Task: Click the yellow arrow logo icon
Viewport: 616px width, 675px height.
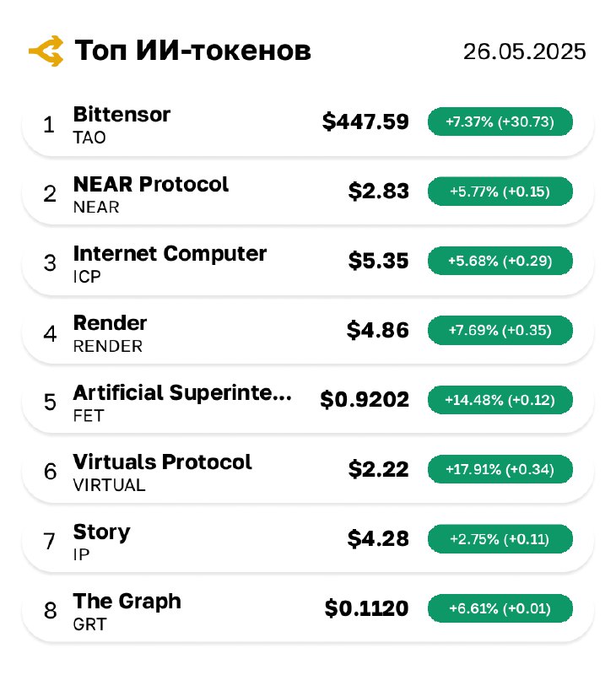Action: point(46,51)
